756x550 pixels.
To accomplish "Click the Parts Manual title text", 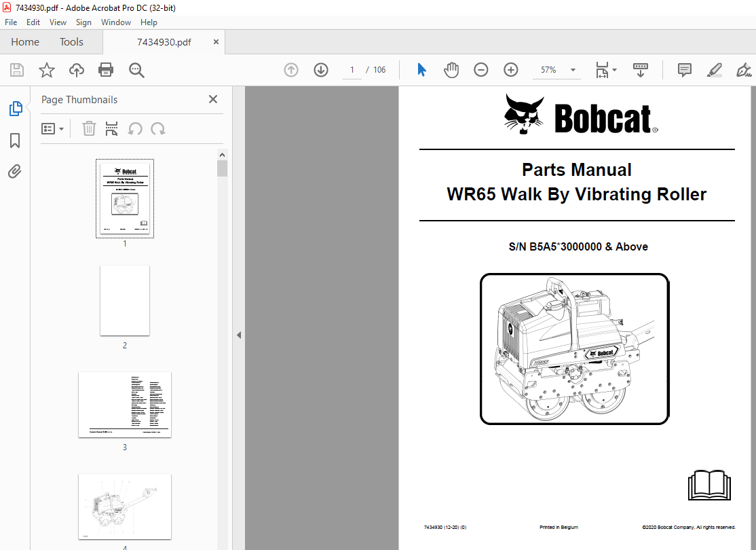I will (577, 170).
